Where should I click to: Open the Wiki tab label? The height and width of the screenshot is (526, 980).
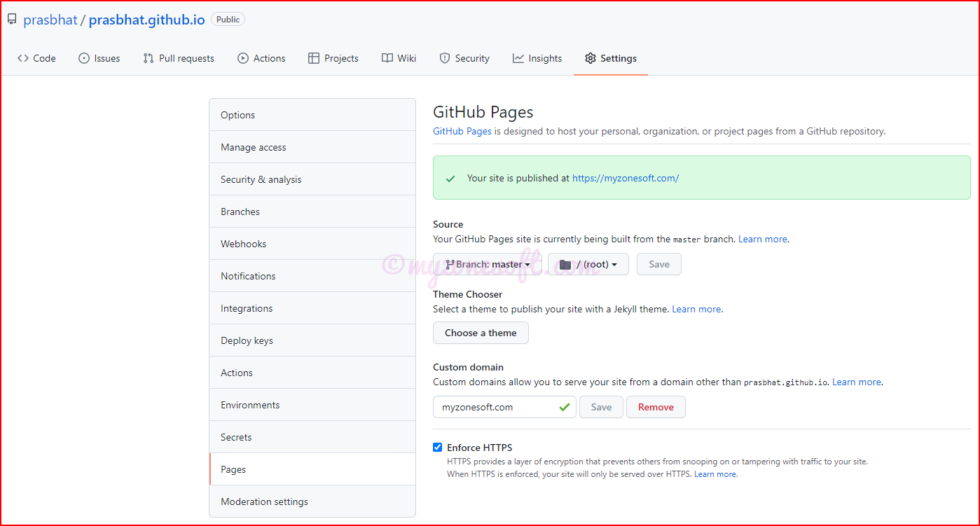tap(407, 58)
